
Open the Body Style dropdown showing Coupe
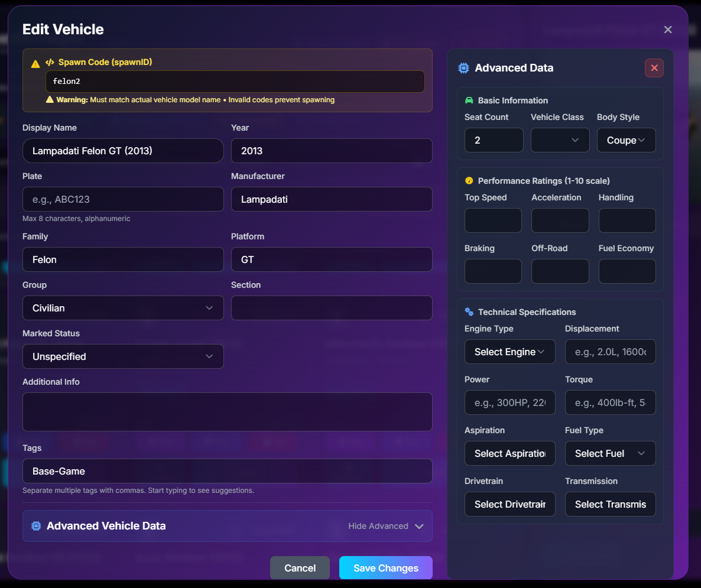pyautogui.click(x=627, y=140)
